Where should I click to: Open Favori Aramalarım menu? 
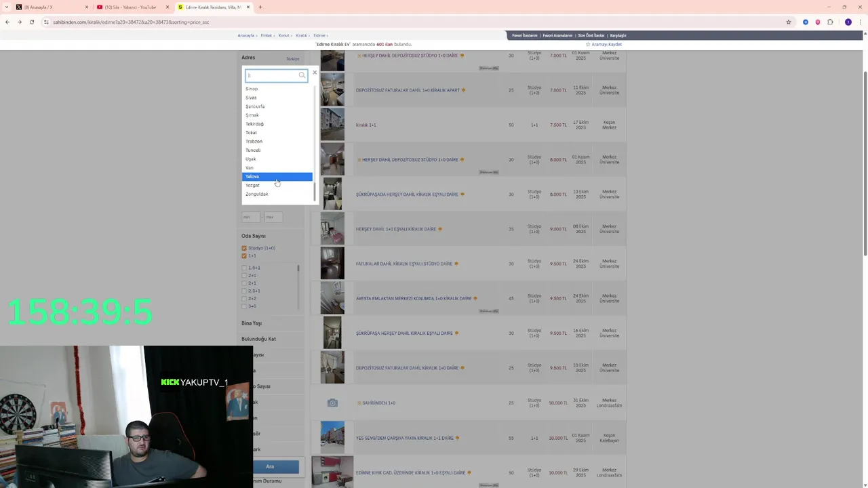[x=557, y=35]
